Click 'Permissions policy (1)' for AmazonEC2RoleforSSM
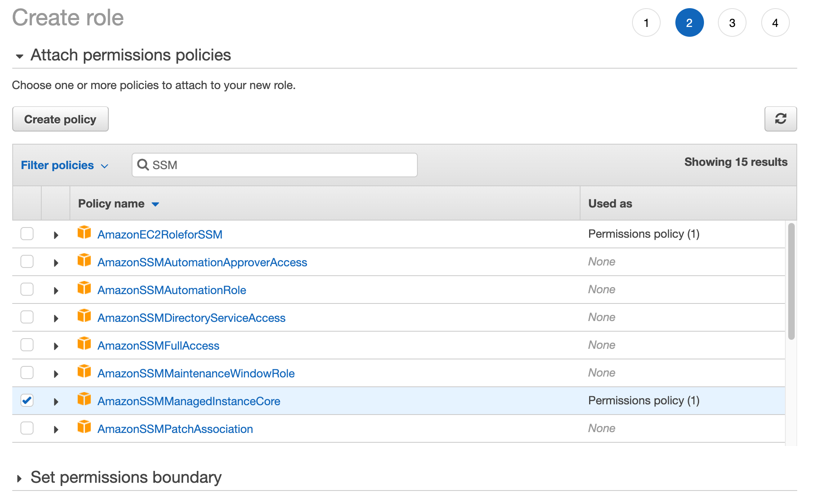This screenshot has width=816, height=504. tap(644, 234)
